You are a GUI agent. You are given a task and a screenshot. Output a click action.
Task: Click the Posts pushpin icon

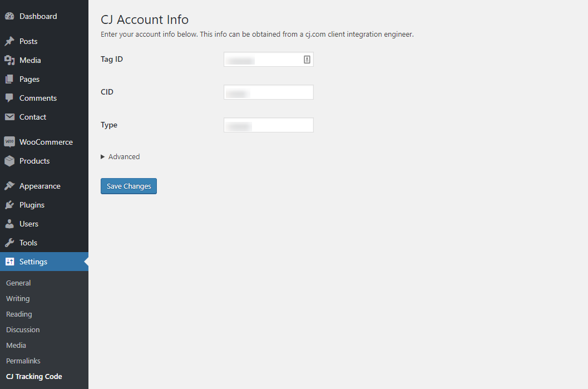click(x=9, y=42)
